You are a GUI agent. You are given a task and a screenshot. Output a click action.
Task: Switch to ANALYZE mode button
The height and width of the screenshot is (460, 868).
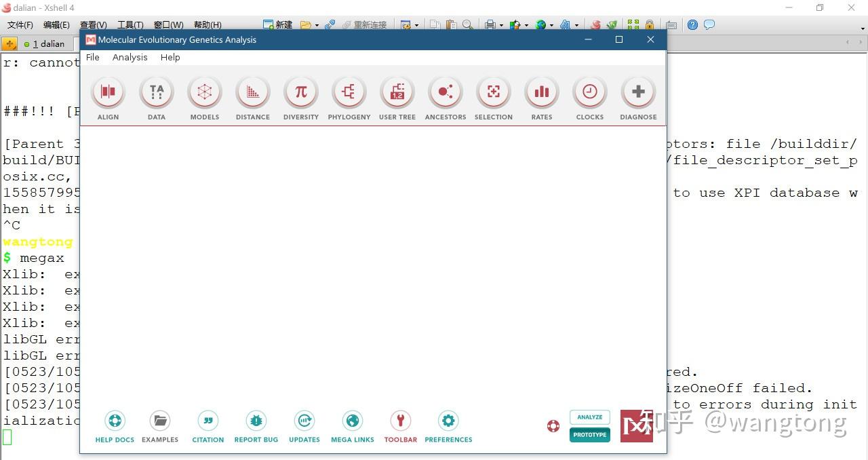click(x=590, y=417)
